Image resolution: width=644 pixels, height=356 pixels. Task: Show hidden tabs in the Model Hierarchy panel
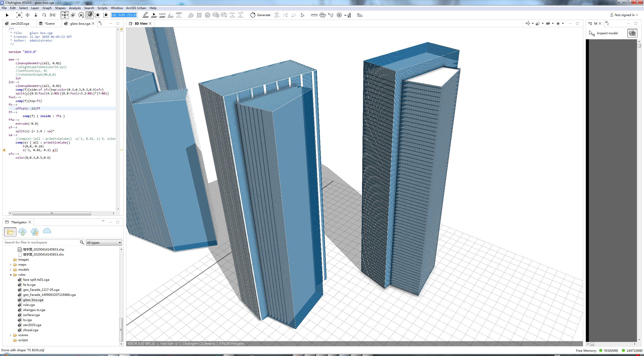point(607,23)
